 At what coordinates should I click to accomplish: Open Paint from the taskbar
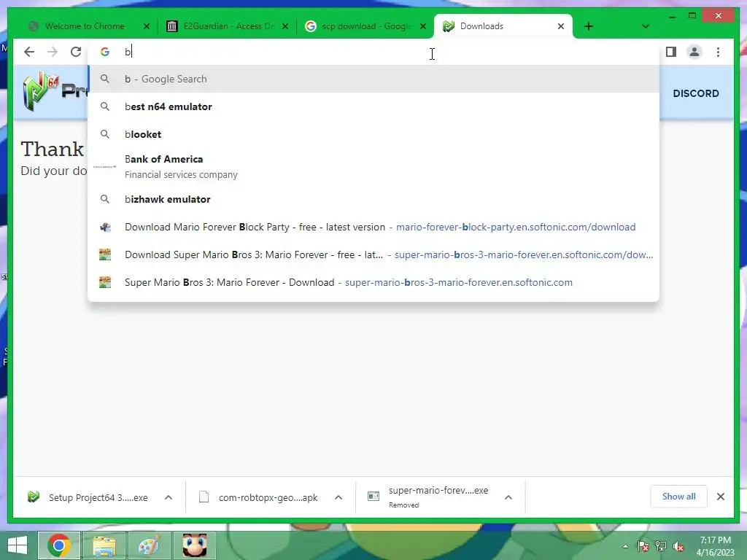149,545
